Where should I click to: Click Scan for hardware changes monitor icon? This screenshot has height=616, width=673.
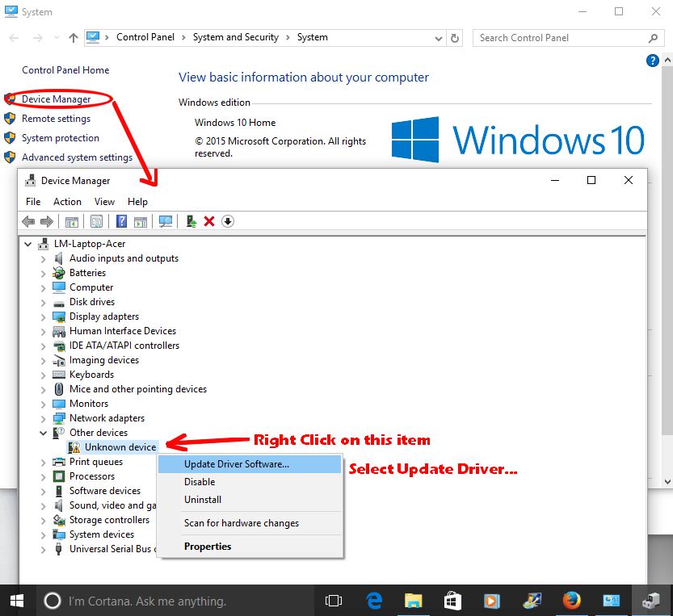(166, 221)
